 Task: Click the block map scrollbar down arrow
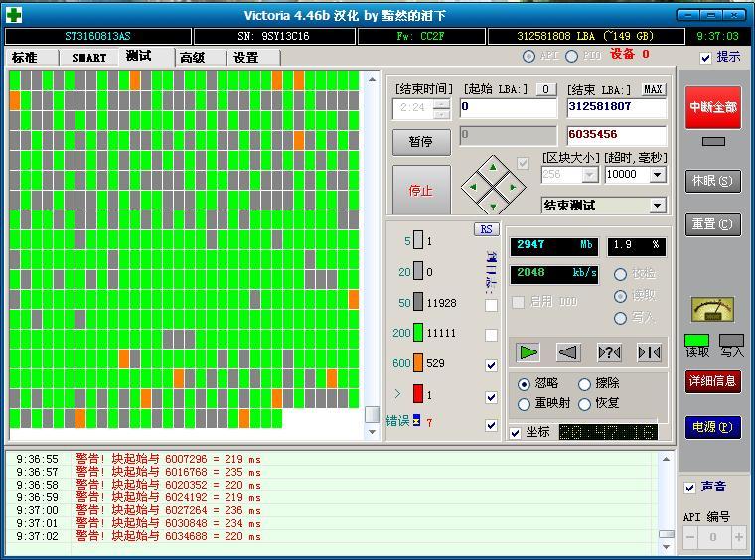click(372, 432)
